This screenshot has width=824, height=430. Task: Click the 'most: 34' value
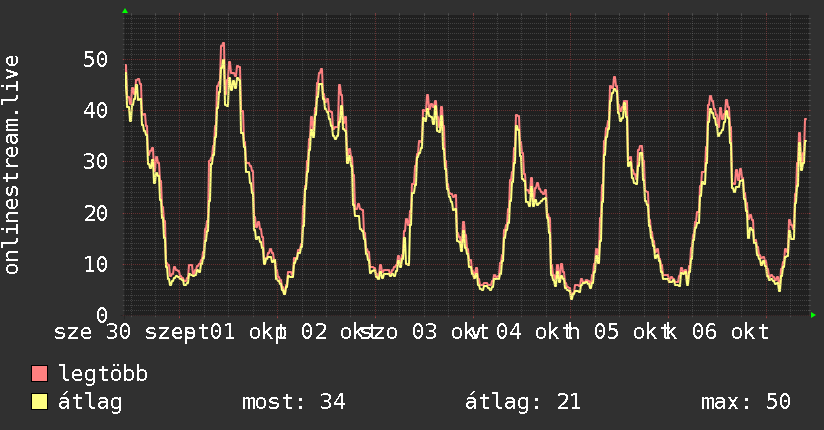294,402
